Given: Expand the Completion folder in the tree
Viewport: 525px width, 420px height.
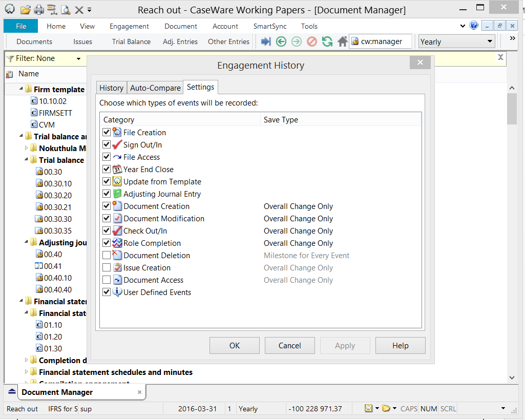Looking at the screenshot, I should point(27,361).
